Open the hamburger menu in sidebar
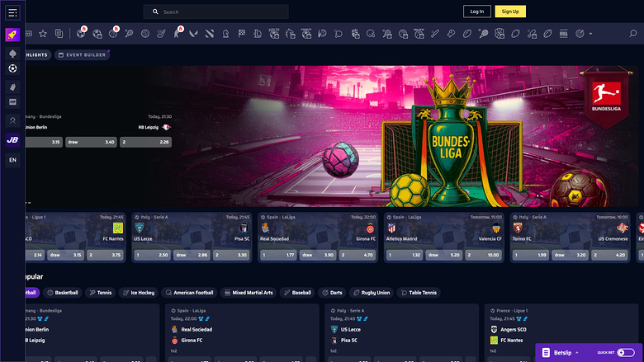 tap(12, 12)
